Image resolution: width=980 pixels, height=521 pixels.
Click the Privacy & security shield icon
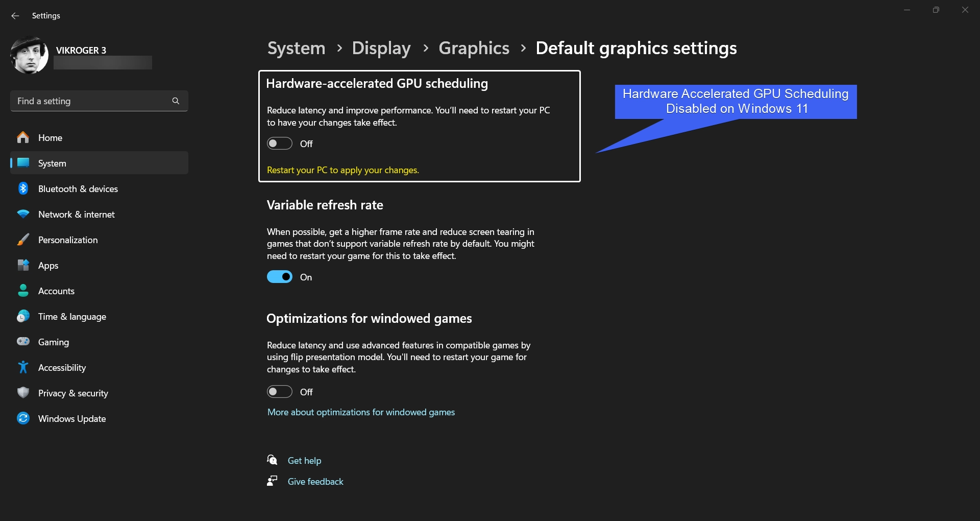(x=23, y=393)
